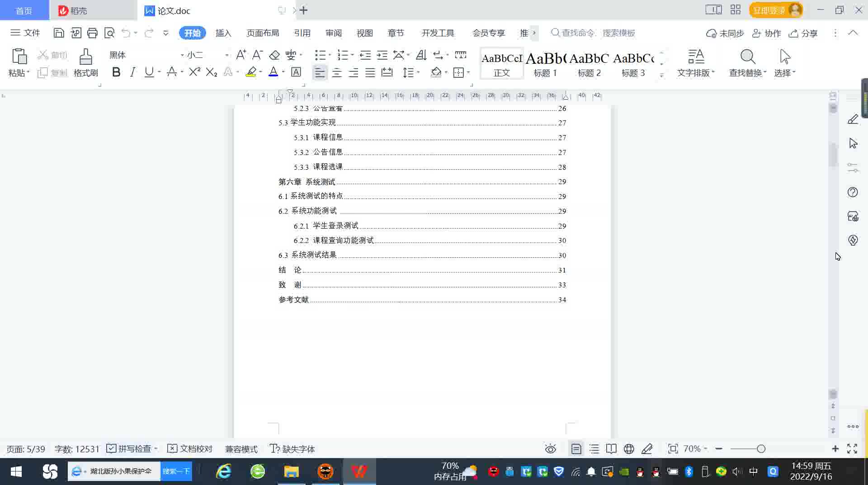
Task: Toggle left text alignment
Action: (320, 72)
